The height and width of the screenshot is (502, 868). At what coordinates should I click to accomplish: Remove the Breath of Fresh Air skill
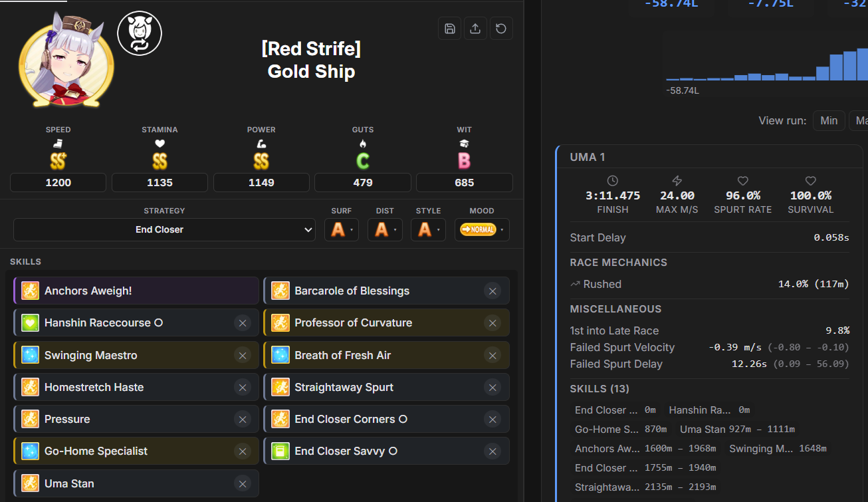[x=492, y=355]
